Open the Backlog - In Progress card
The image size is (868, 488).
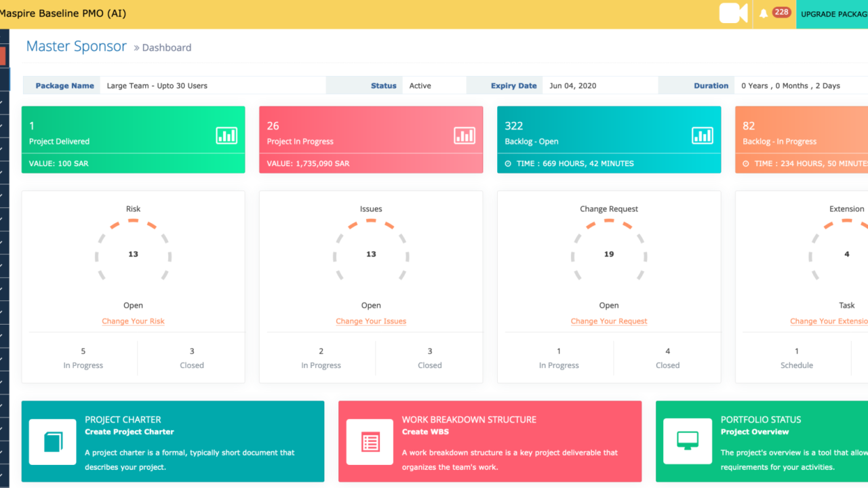802,140
